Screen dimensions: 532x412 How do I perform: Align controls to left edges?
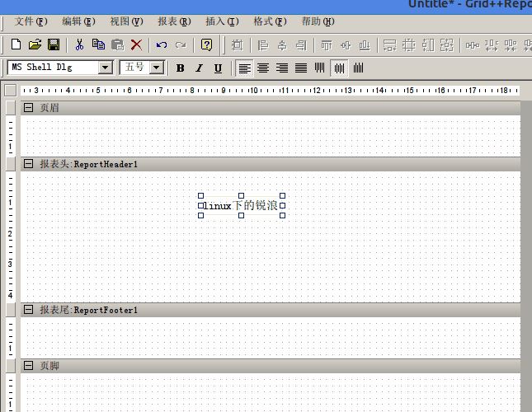click(263, 45)
